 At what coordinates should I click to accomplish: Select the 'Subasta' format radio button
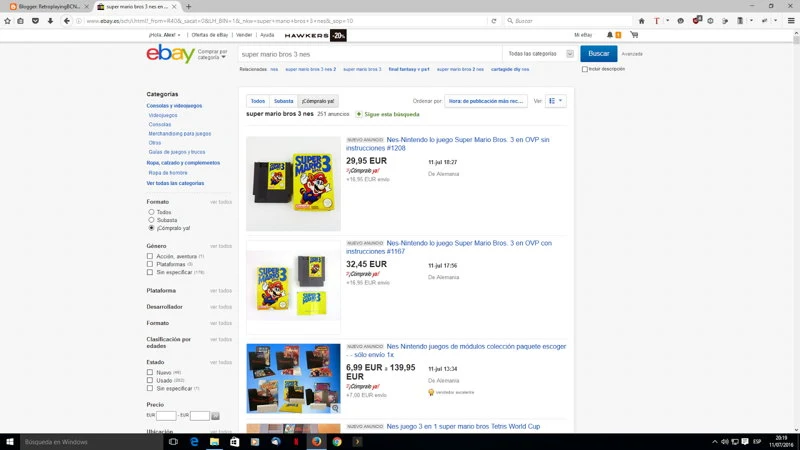tap(151, 220)
